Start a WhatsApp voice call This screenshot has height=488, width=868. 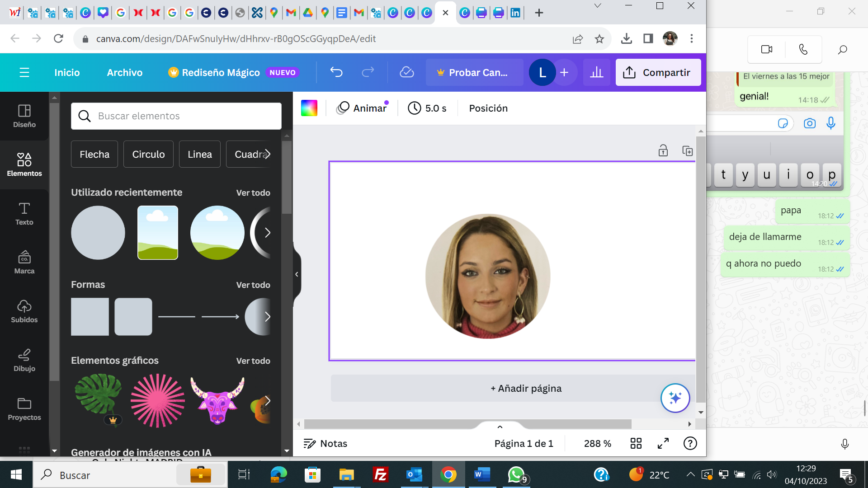(803, 49)
